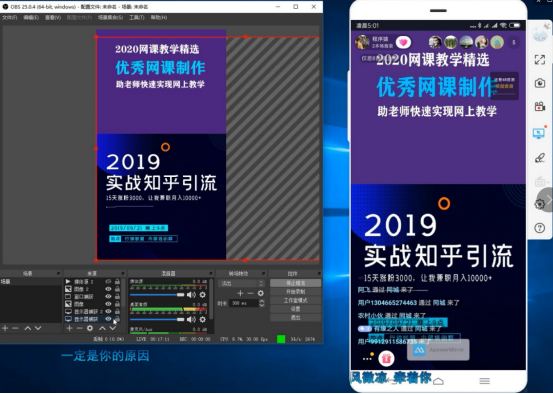
Task: Mute the 桌面音频 speaker icon
Action: (191, 319)
